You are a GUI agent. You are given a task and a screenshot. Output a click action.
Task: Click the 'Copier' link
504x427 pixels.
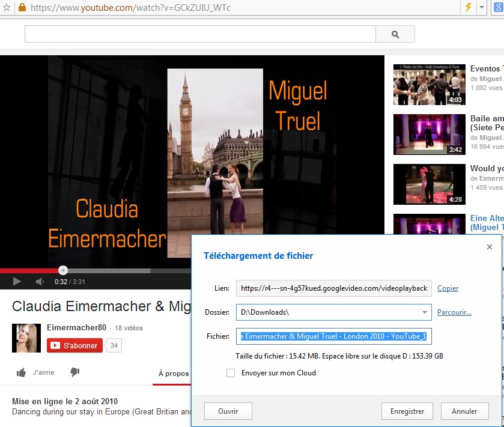[448, 288]
